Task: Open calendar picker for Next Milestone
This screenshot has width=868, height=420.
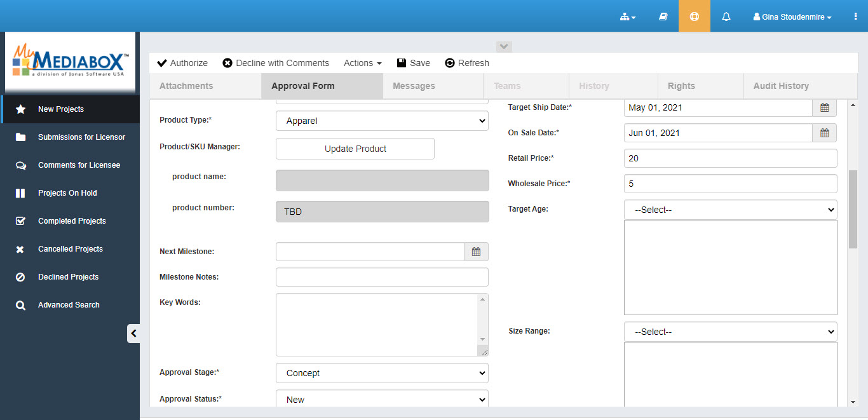Action: tap(476, 252)
